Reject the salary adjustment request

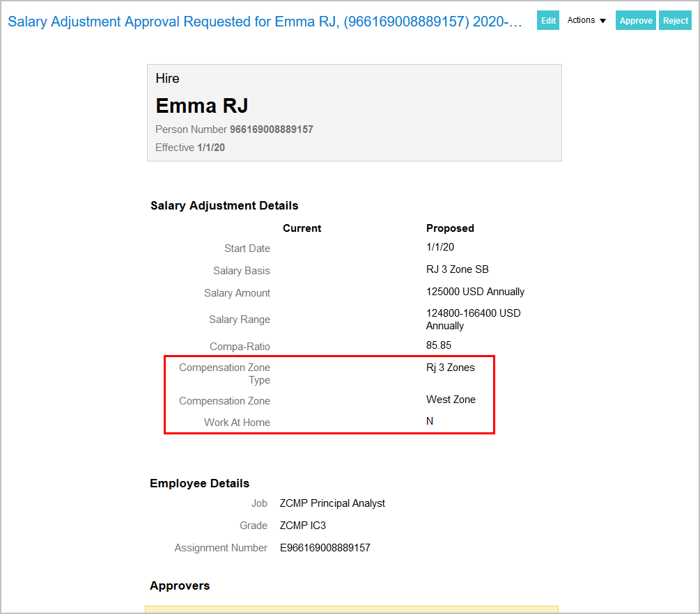click(675, 21)
